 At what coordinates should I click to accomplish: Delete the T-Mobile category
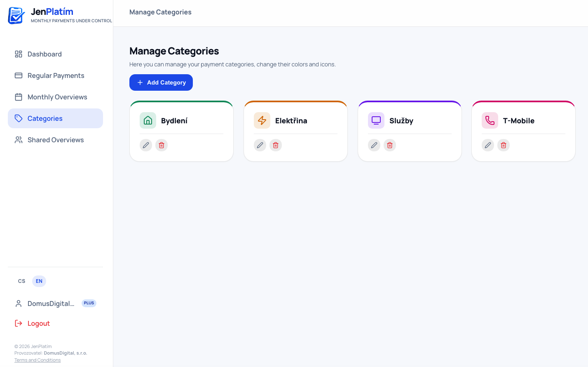(504, 145)
